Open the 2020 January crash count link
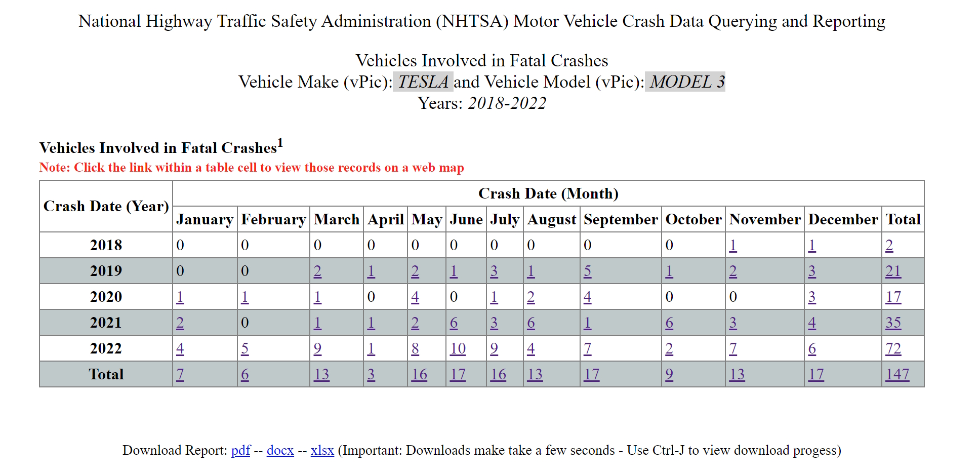 (180, 297)
